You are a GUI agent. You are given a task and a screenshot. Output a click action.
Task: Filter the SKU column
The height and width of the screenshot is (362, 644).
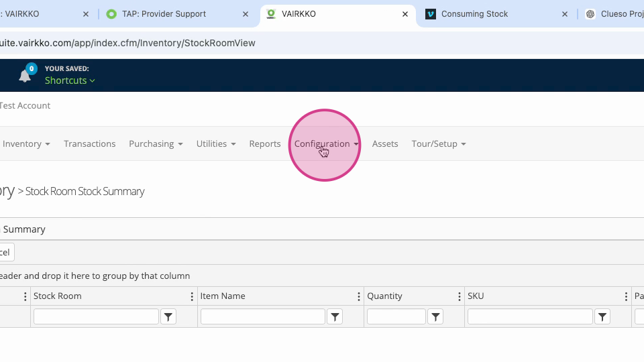click(x=602, y=317)
